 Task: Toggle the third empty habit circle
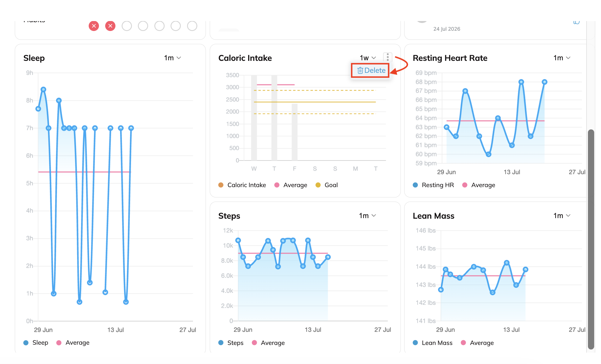(159, 26)
